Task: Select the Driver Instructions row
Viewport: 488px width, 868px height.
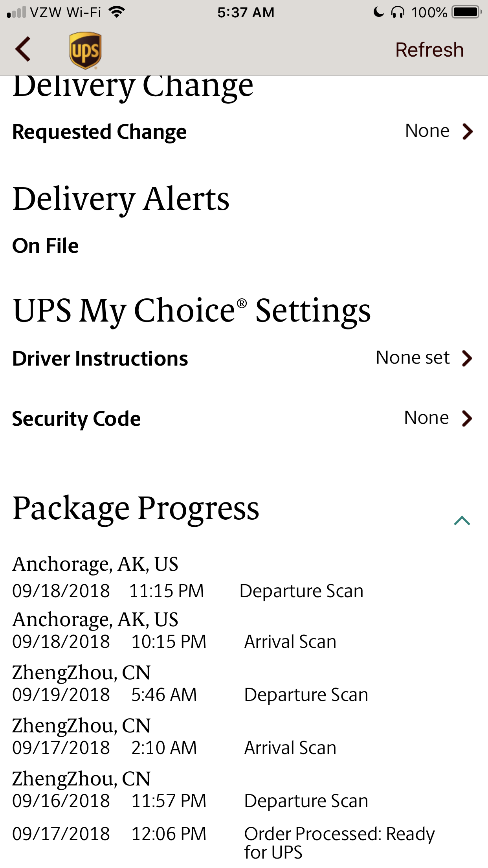Action: (244, 358)
